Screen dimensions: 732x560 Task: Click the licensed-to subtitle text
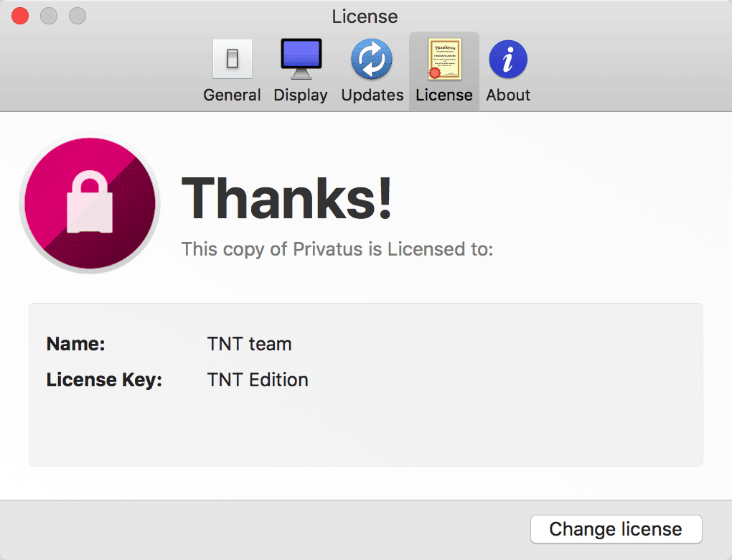[337, 249]
